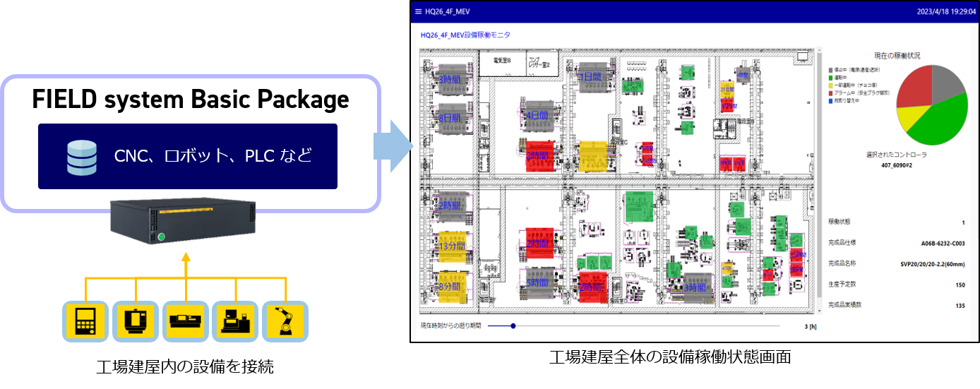980x389 pixels.
Task: Select the robot arm icon
Action: (285, 321)
